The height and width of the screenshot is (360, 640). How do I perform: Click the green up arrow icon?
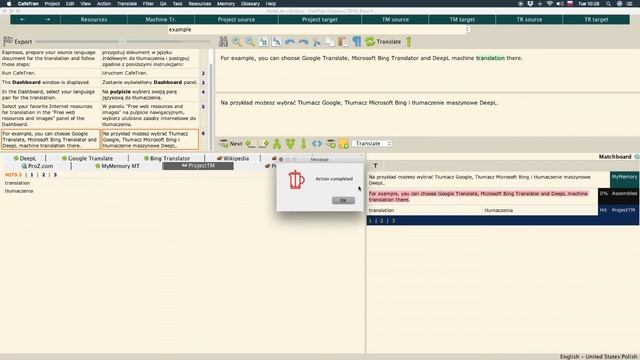[409, 42]
